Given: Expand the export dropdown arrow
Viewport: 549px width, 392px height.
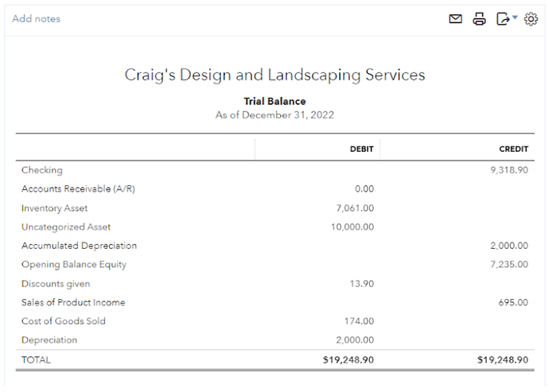Looking at the screenshot, I should point(515,17).
